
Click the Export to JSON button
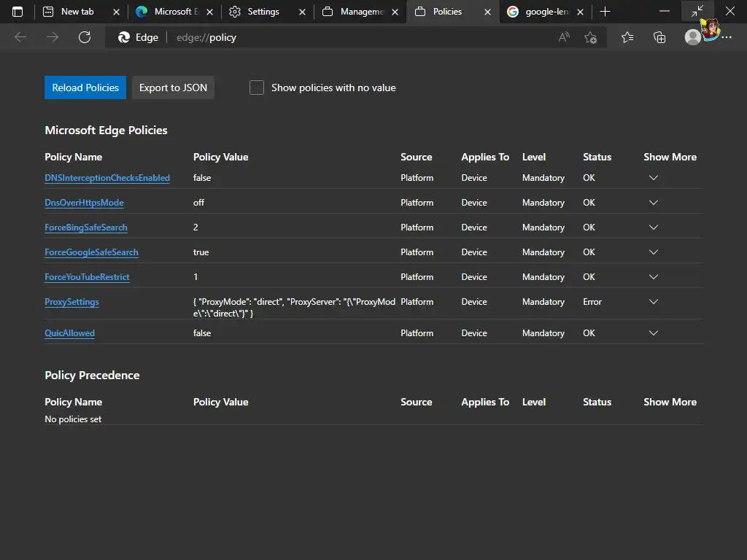(x=173, y=87)
